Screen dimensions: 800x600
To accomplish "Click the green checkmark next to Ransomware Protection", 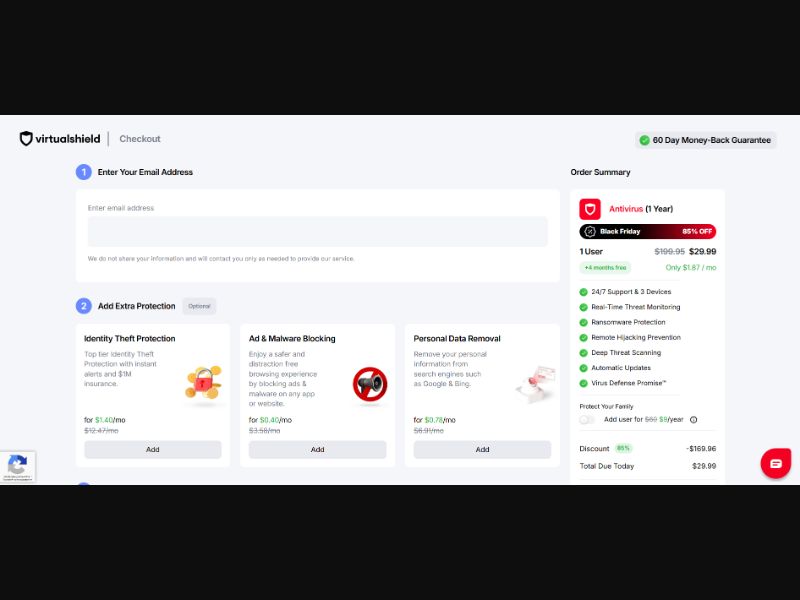I will coord(582,322).
